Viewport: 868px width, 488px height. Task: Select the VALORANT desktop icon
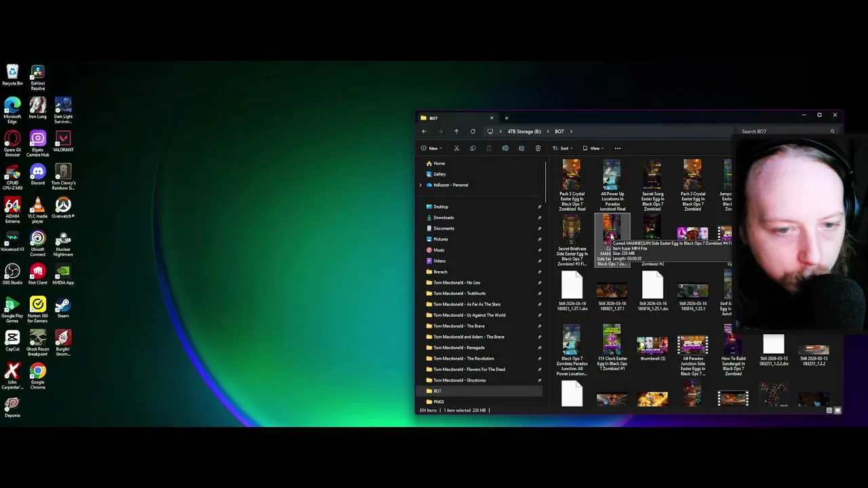point(63,142)
